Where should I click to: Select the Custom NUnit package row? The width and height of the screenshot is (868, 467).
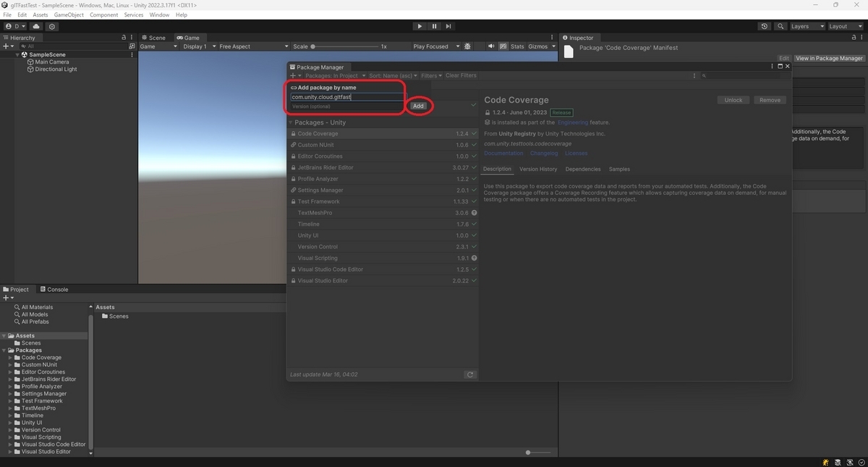(x=383, y=145)
